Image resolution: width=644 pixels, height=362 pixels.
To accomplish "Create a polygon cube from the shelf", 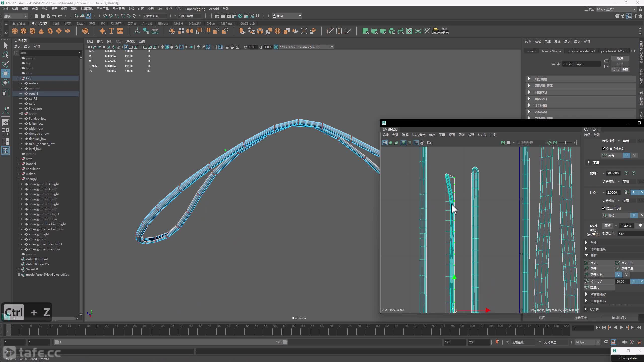I will click(x=24, y=31).
